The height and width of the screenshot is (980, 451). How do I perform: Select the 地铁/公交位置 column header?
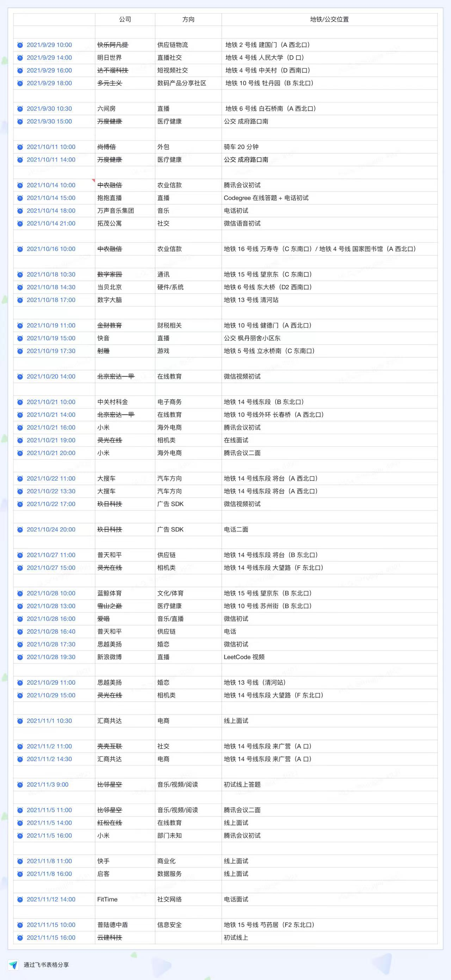(329, 19)
